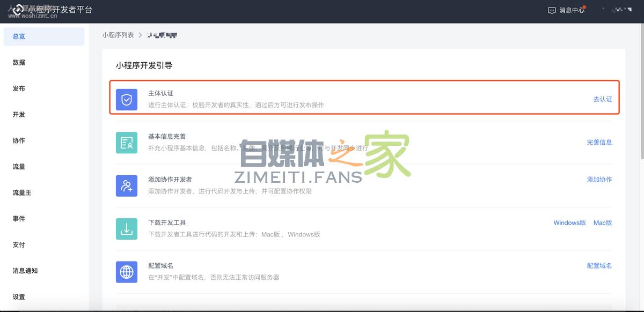
Task: Download the Windows版 developer tool
Action: 569,222
